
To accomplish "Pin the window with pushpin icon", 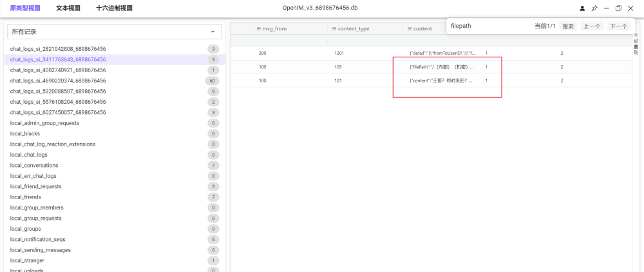I will [x=594, y=8].
